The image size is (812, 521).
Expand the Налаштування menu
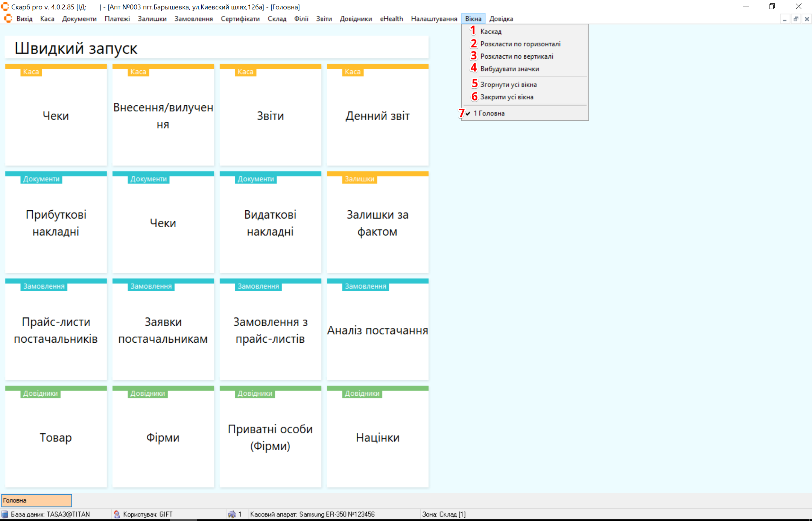pos(434,19)
